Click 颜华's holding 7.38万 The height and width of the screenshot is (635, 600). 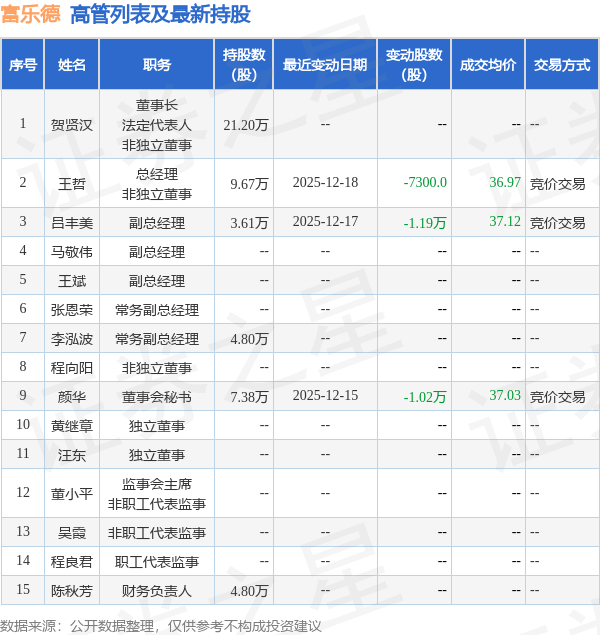[249, 397]
